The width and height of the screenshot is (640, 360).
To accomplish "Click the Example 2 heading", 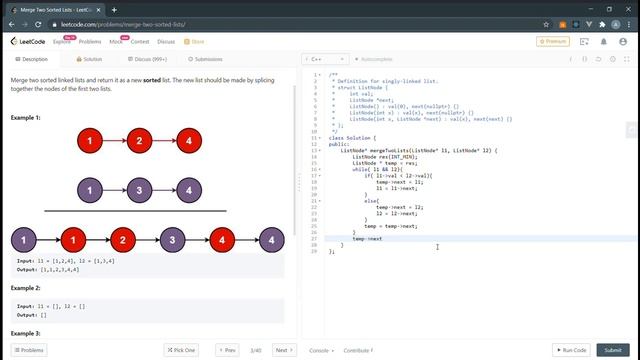I will (25, 288).
